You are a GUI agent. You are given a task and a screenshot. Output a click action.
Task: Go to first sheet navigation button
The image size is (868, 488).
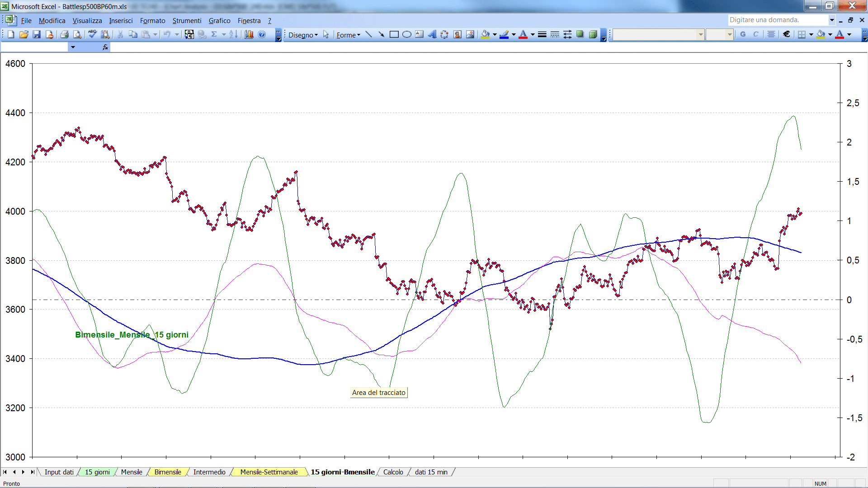[5, 472]
